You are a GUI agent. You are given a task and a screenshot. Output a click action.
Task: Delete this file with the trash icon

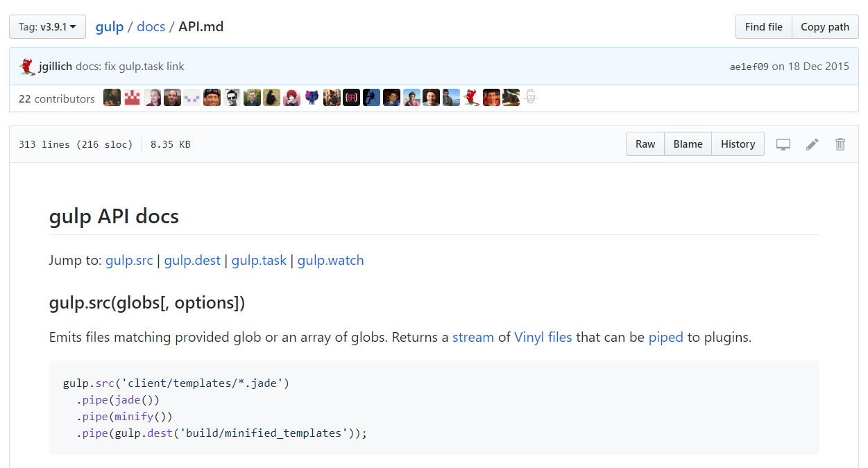pos(840,144)
